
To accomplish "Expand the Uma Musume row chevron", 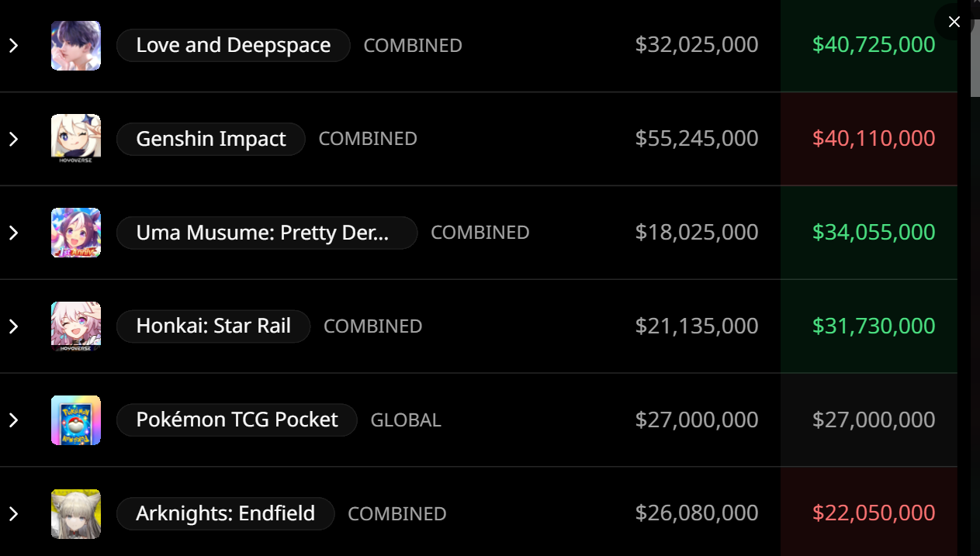I will click(x=13, y=233).
